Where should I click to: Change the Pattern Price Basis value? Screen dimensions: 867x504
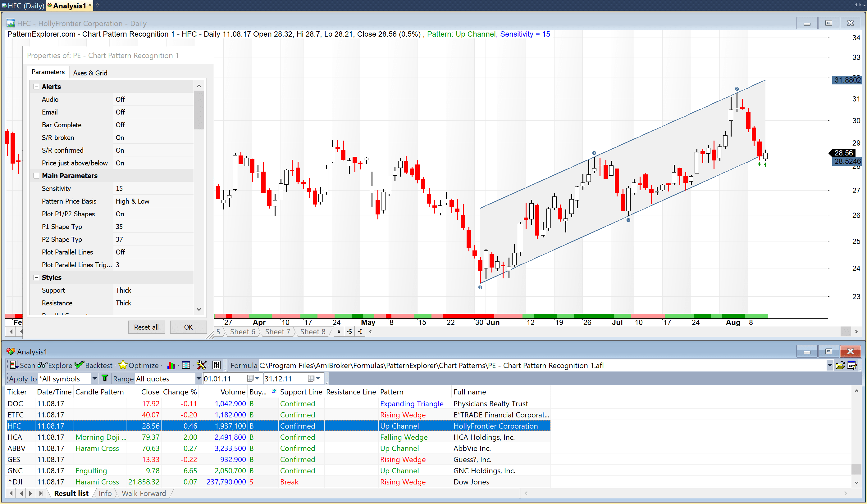click(x=153, y=201)
